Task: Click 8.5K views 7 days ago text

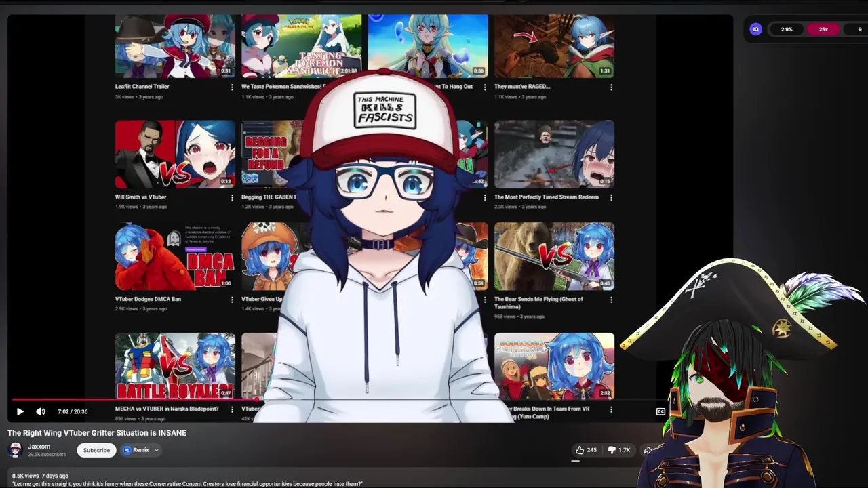Action: (x=40, y=476)
